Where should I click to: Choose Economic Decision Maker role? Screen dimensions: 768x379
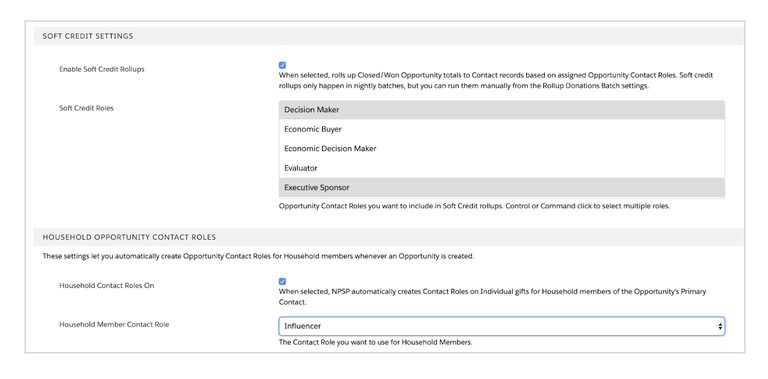coord(502,148)
